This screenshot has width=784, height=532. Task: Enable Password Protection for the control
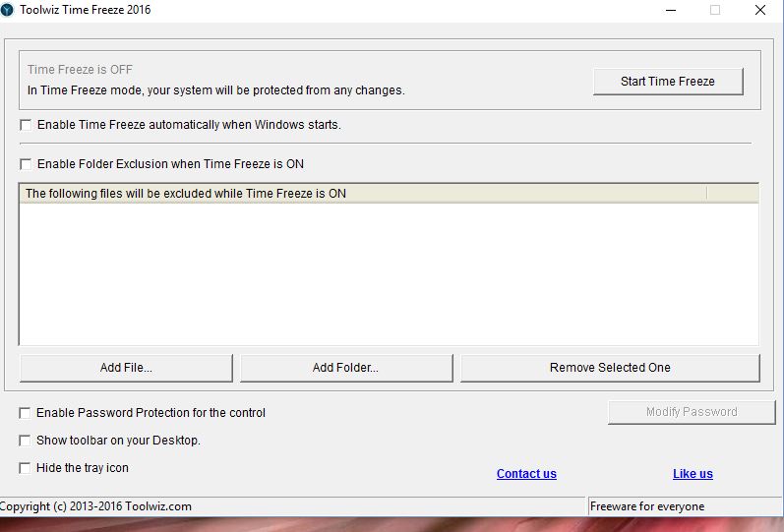25,412
